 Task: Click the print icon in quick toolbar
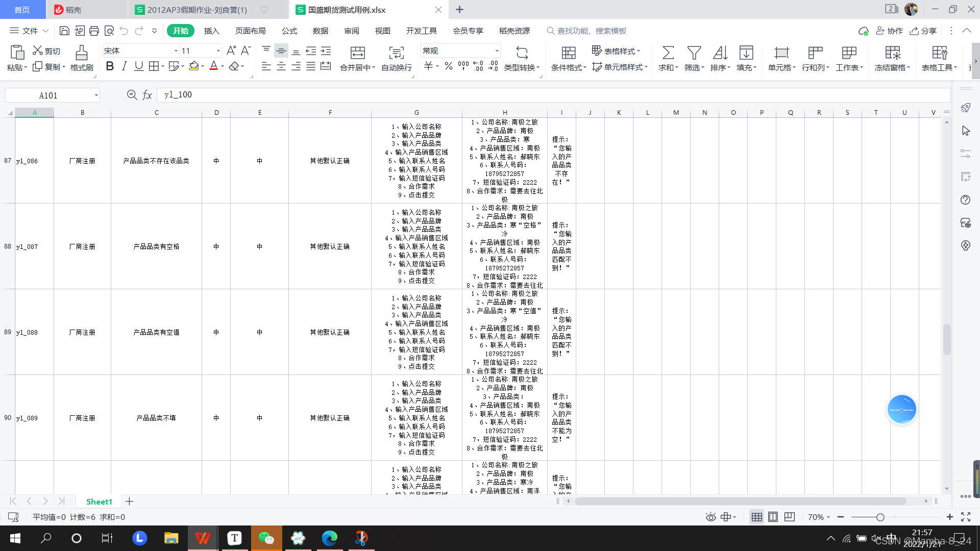(94, 31)
